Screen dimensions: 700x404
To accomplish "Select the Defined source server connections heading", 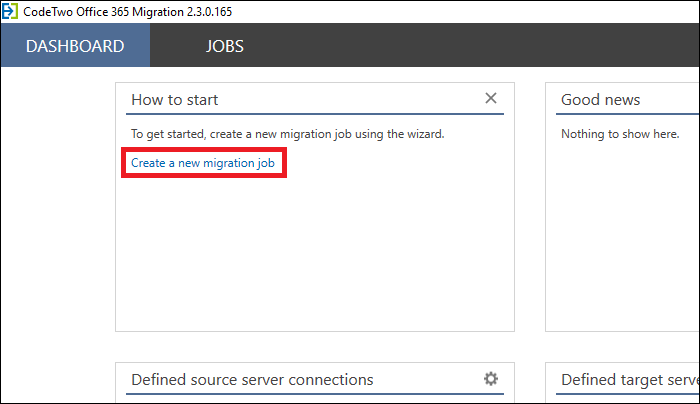I will click(252, 379).
